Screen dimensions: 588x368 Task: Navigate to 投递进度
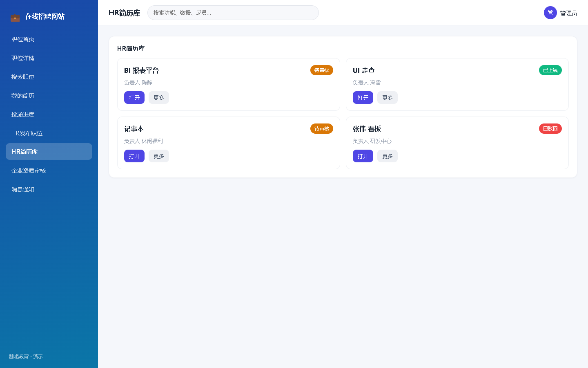(x=49, y=114)
